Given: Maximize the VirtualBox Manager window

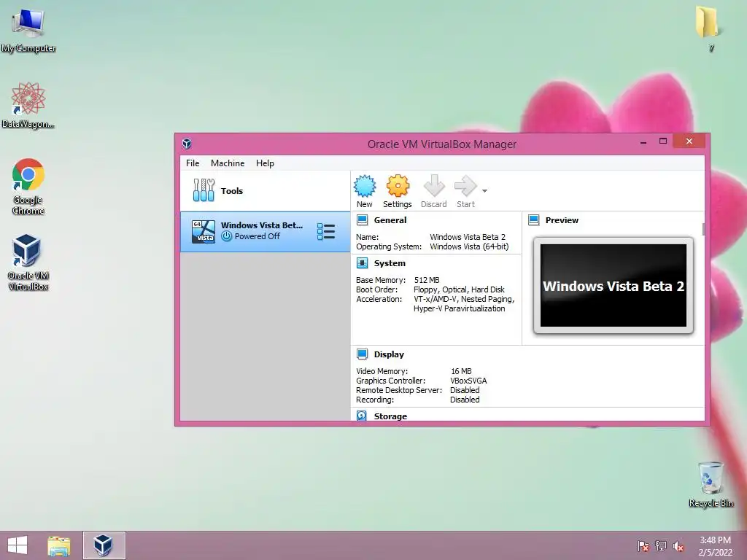Looking at the screenshot, I should (x=662, y=141).
